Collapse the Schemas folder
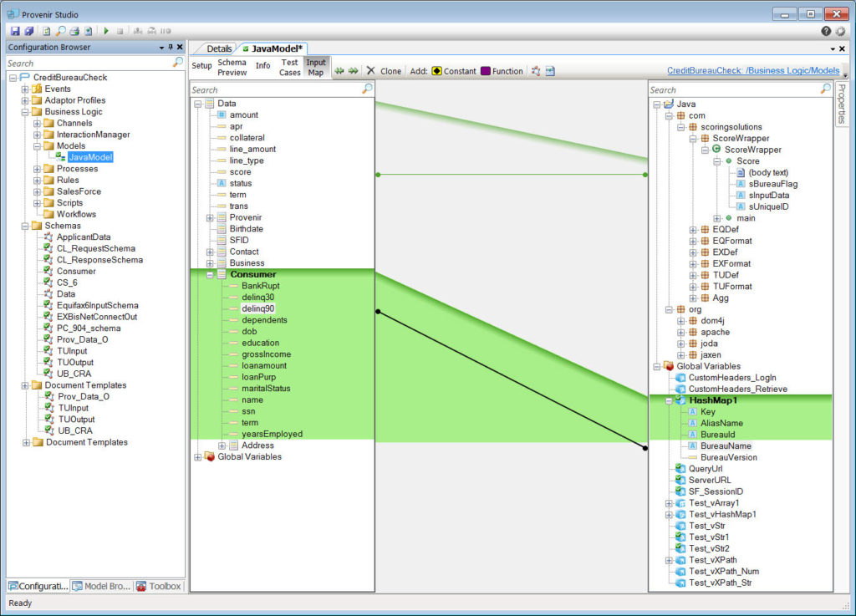The height and width of the screenshot is (616, 856). click(25, 226)
